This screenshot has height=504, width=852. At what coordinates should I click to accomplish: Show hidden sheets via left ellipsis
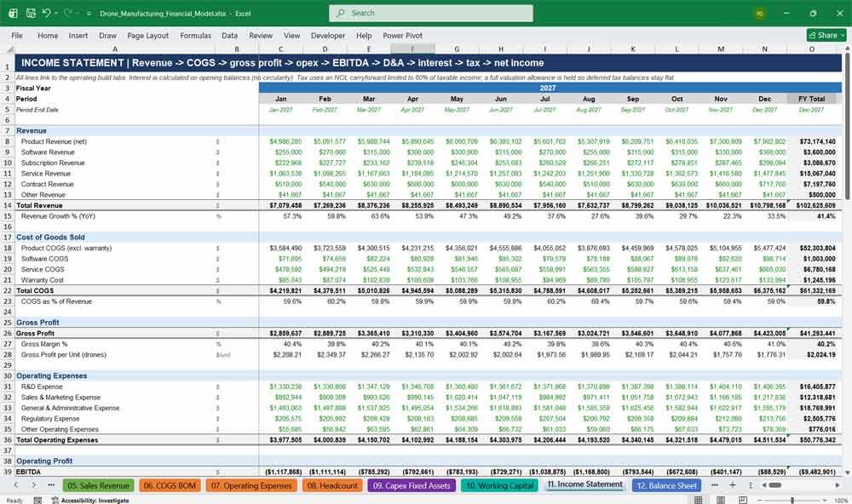pos(51,485)
